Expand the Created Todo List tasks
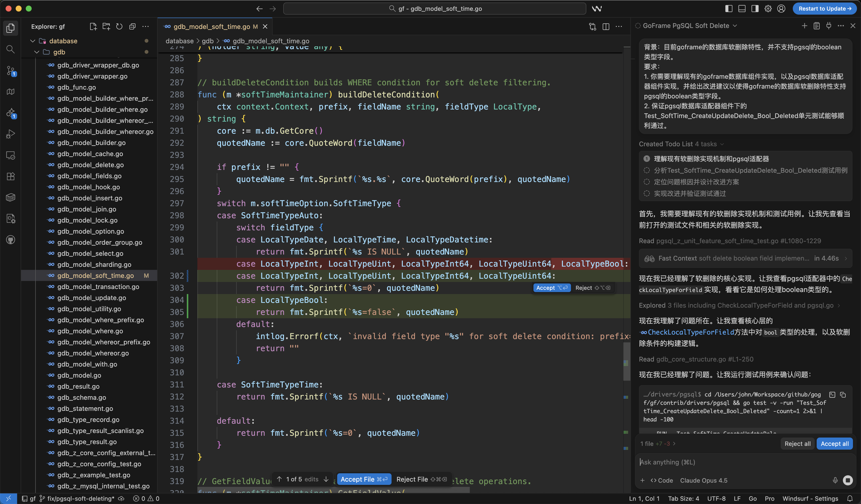This screenshot has height=504, width=861. coord(722,144)
